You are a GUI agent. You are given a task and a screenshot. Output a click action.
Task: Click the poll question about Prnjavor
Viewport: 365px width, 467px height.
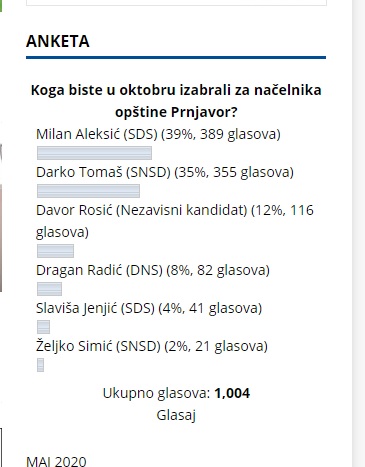tap(176, 101)
